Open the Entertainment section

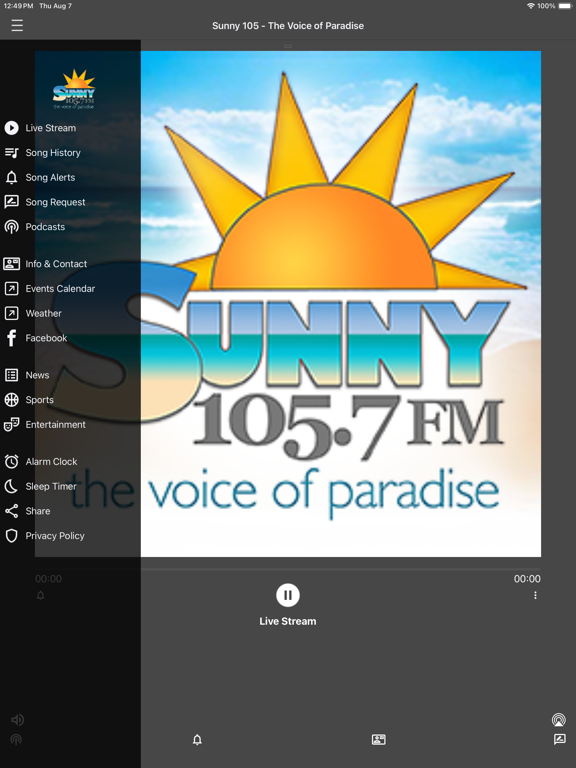coord(55,425)
